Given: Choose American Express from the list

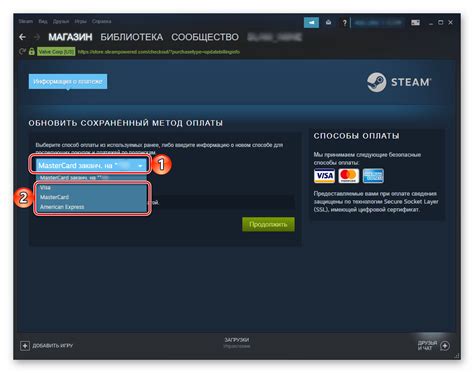Looking at the screenshot, I should [x=91, y=207].
